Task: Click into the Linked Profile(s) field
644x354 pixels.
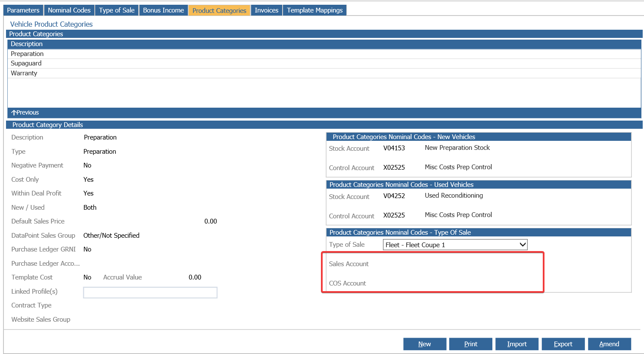Action: [150, 293]
